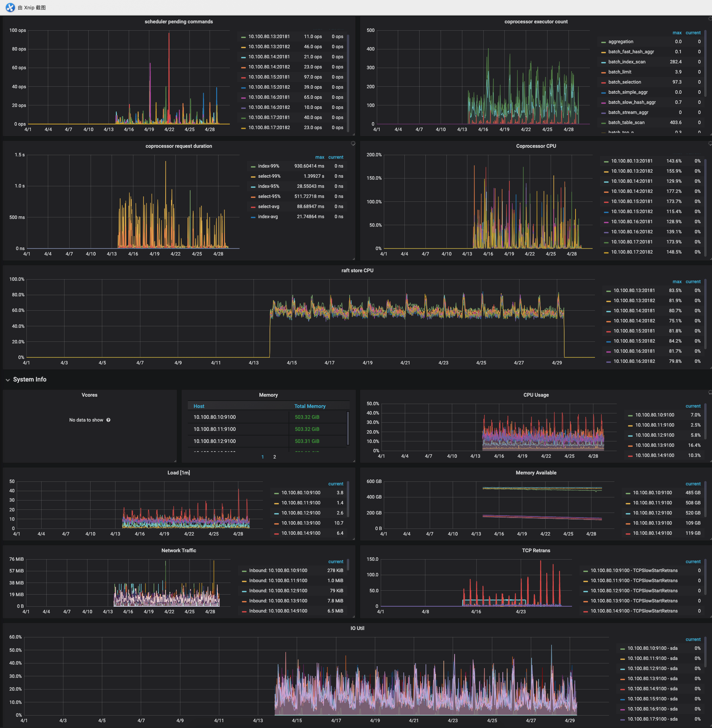Click loading spinner on Coprocessor CPU panel
712x728 pixels.
click(710, 143)
